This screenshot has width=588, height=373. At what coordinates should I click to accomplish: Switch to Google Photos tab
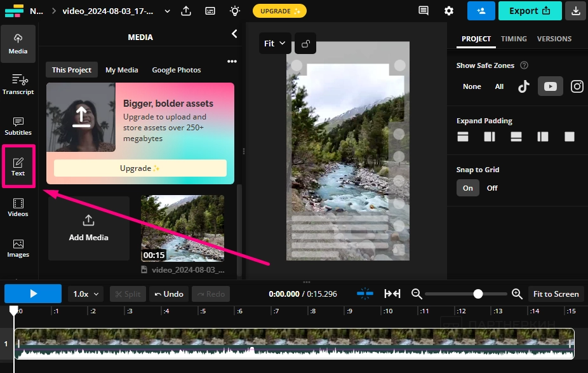176,70
